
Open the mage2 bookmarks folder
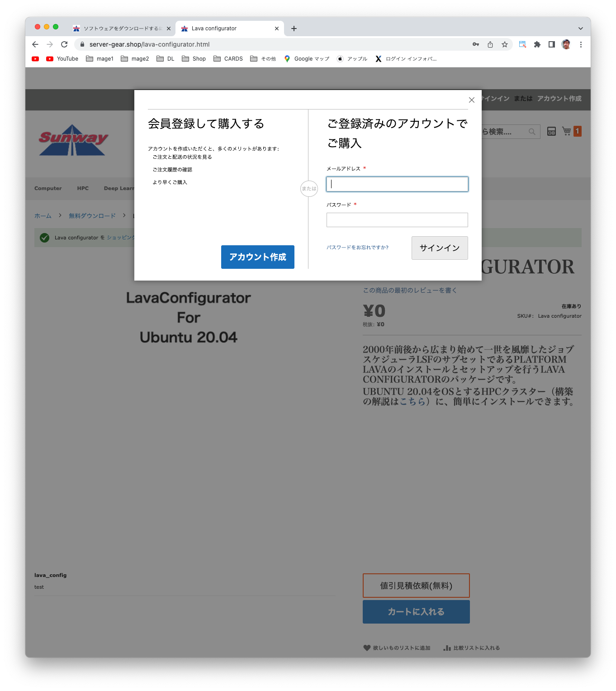(x=135, y=59)
